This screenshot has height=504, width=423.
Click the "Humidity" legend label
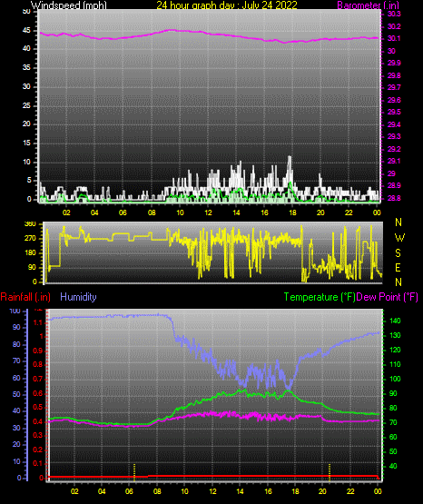click(x=78, y=297)
